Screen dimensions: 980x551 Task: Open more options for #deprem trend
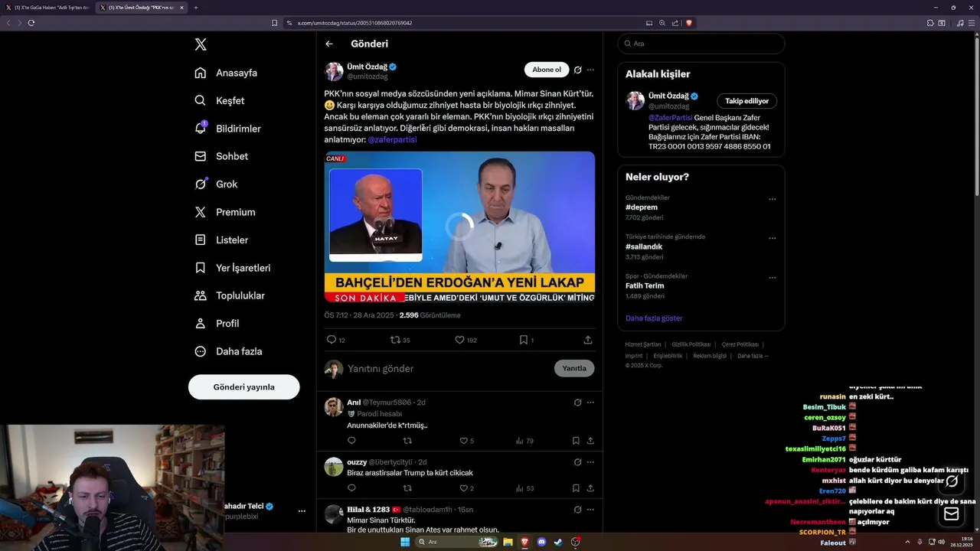coord(772,200)
